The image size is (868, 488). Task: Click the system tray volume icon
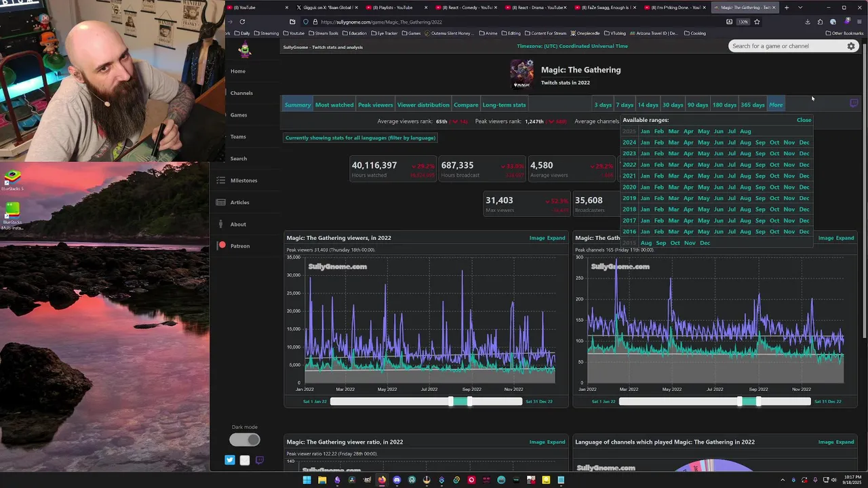[x=834, y=480]
